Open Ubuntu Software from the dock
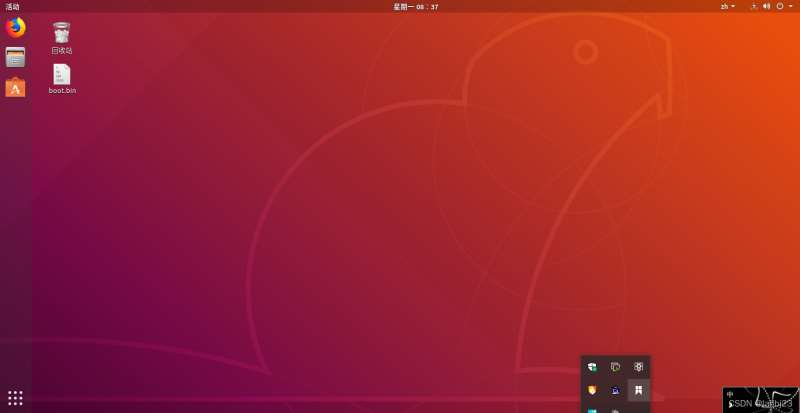This screenshot has height=413, width=800. 15,87
